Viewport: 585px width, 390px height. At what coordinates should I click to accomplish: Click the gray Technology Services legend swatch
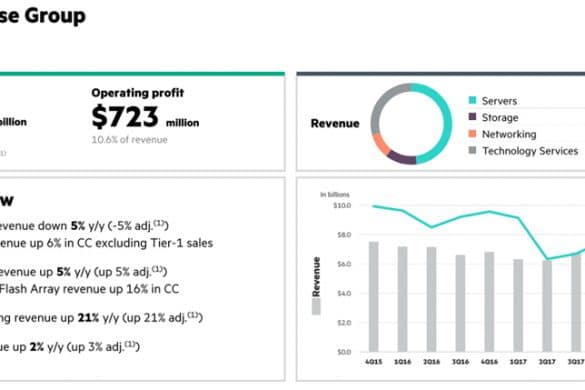pos(472,150)
